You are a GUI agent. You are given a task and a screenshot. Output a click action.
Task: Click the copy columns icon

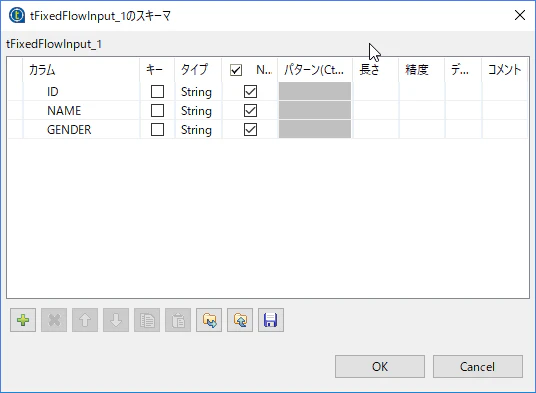click(x=147, y=320)
